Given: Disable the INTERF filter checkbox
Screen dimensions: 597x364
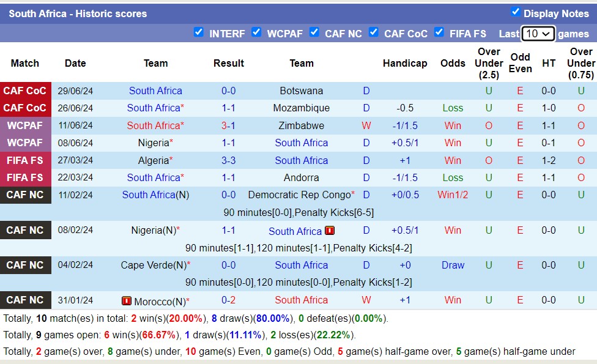Looking at the screenshot, I should pyautogui.click(x=198, y=32).
